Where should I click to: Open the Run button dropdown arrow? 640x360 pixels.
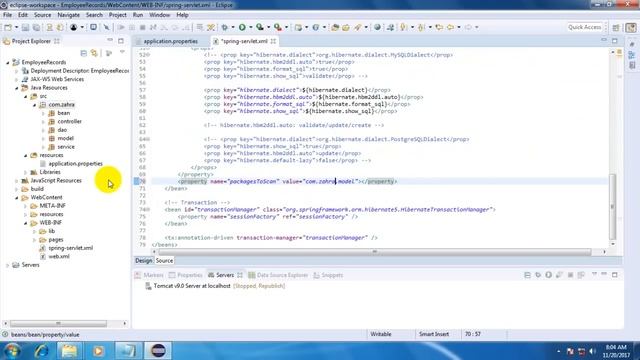coord(250,27)
